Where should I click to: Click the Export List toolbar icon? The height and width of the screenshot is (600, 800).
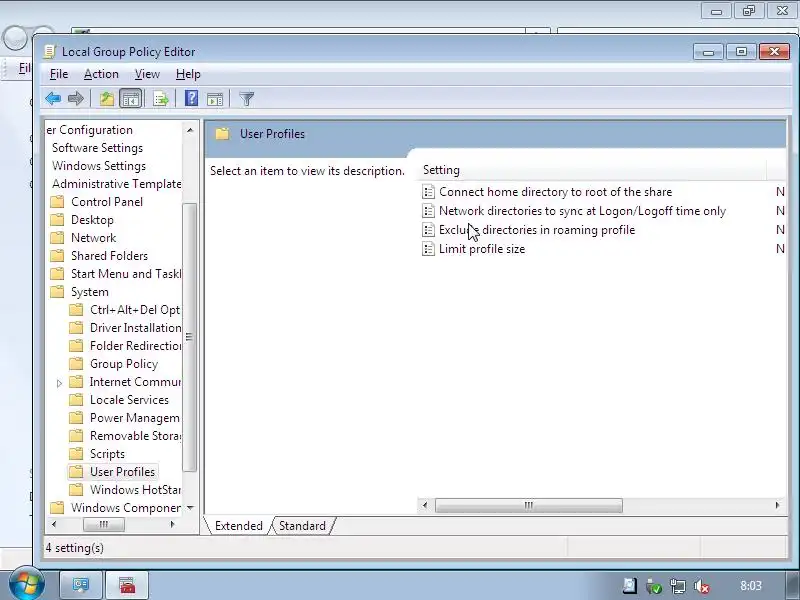(160, 98)
